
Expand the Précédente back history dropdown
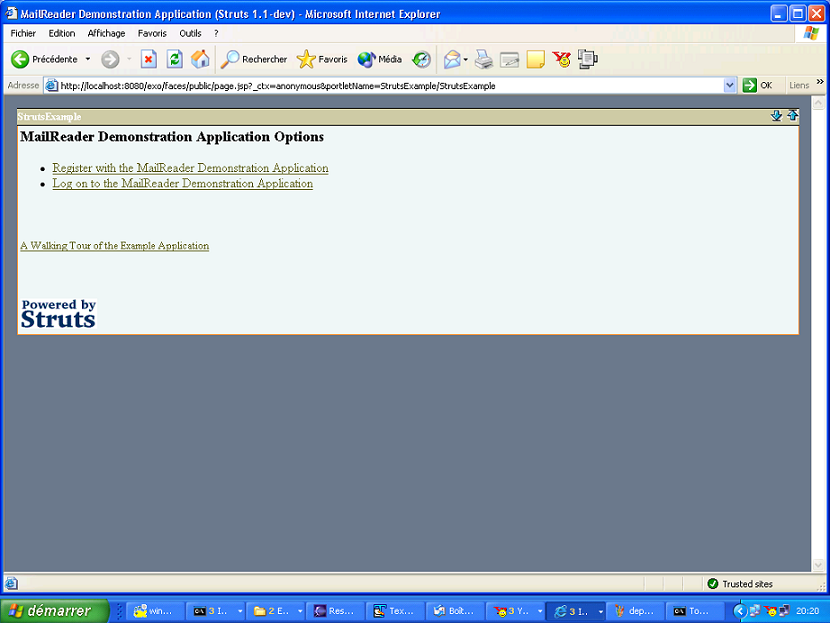click(88, 59)
